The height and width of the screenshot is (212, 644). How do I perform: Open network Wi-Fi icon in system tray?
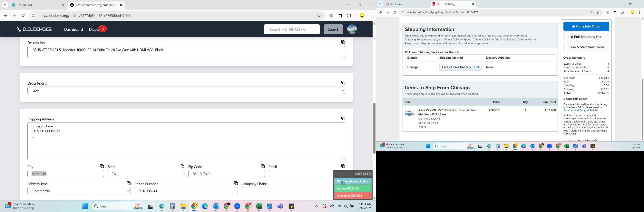(x=340, y=206)
